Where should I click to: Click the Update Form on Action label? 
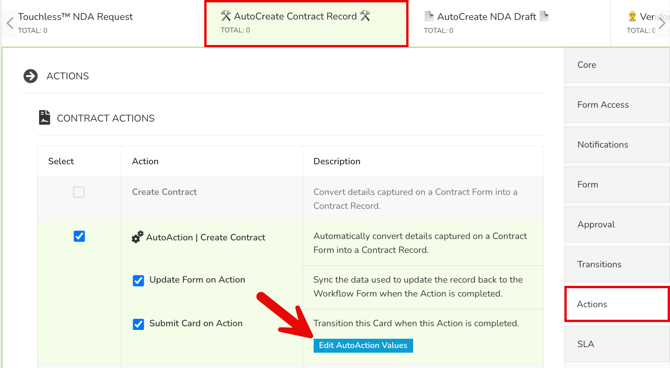point(197,280)
